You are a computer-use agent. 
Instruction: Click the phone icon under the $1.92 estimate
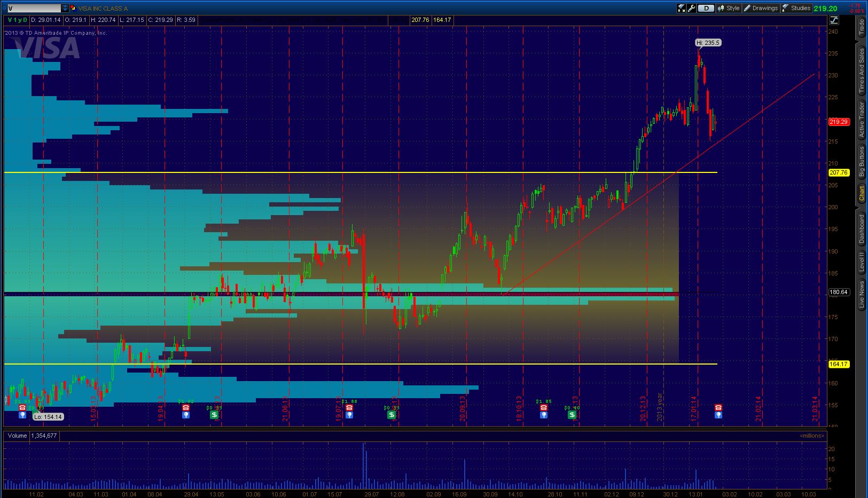pos(185,408)
